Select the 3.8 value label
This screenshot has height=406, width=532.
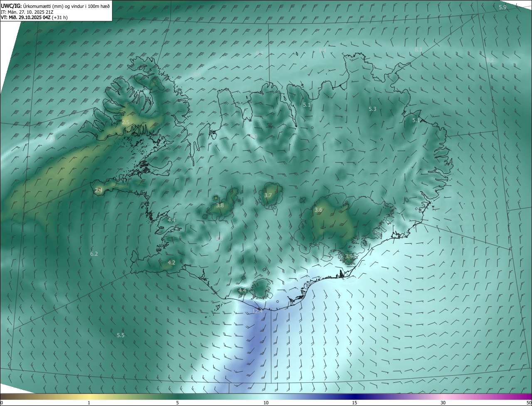tap(220, 205)
